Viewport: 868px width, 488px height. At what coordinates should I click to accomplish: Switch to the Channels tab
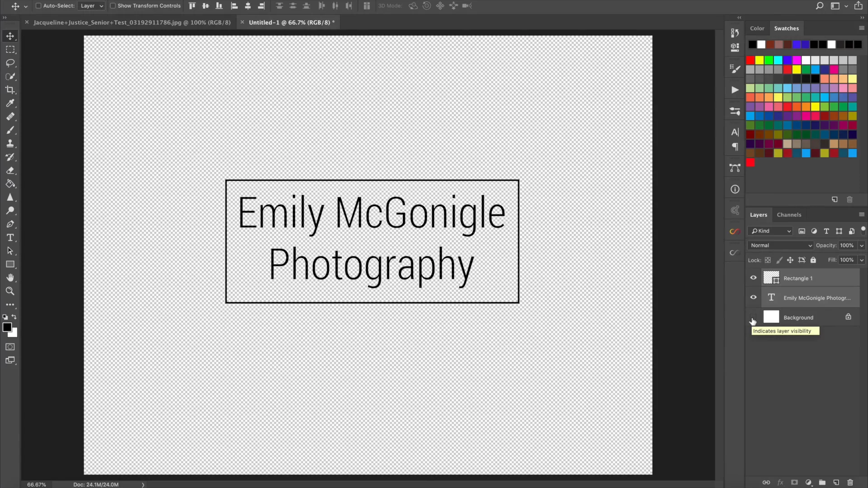click(789, 215)
